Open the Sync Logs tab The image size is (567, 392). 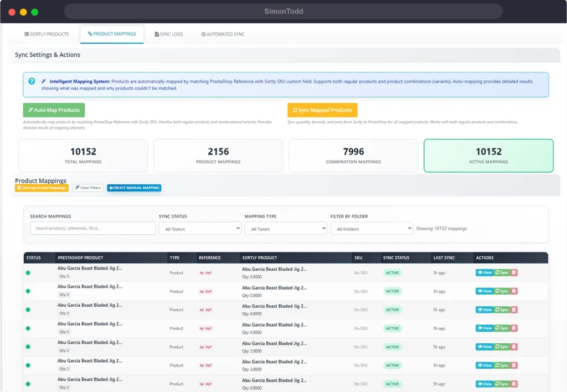[169, 34]
